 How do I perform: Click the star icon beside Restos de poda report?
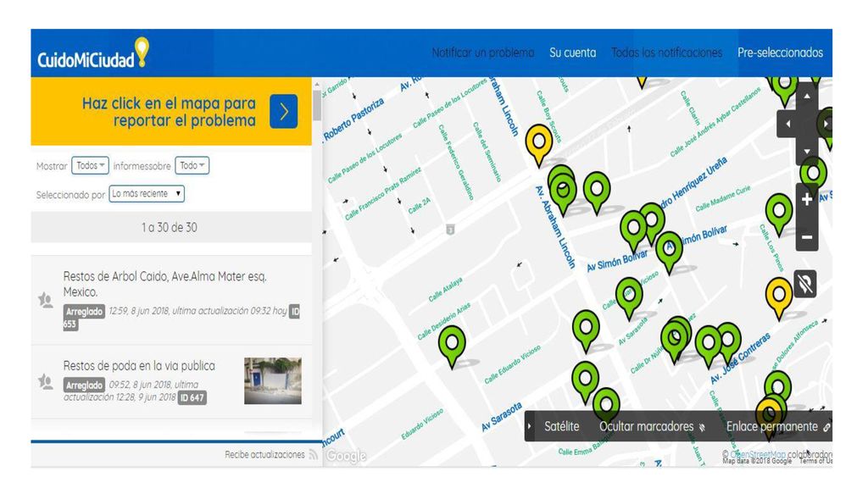point(46,381)
